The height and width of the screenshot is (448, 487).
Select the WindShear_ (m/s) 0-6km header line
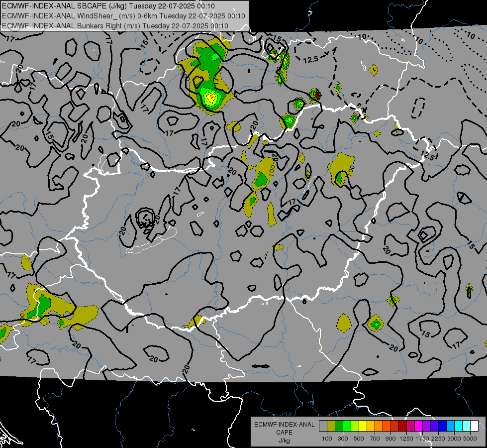(x=123, y=16)
